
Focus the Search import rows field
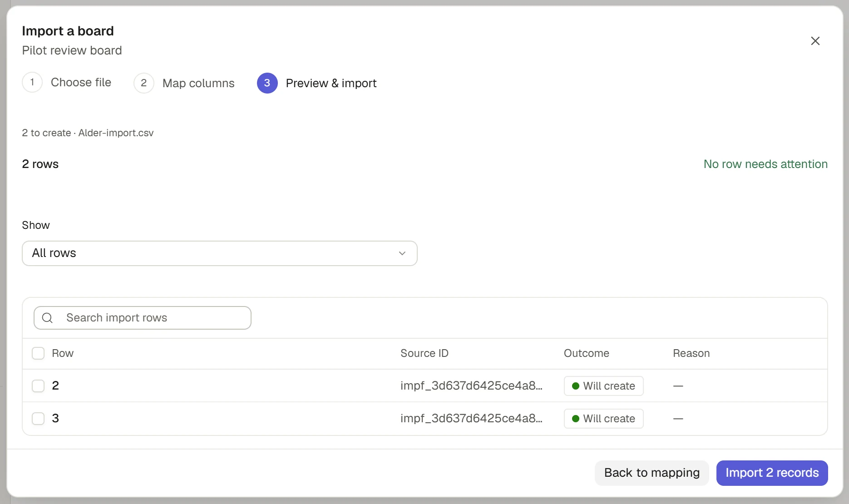[x=143, y=318]
